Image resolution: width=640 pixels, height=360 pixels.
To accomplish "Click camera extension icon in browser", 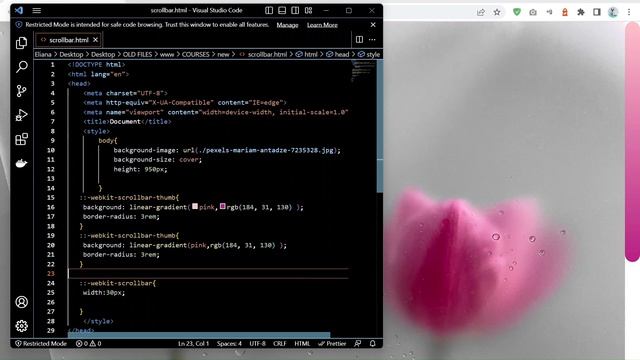I will tap(533, 12).
